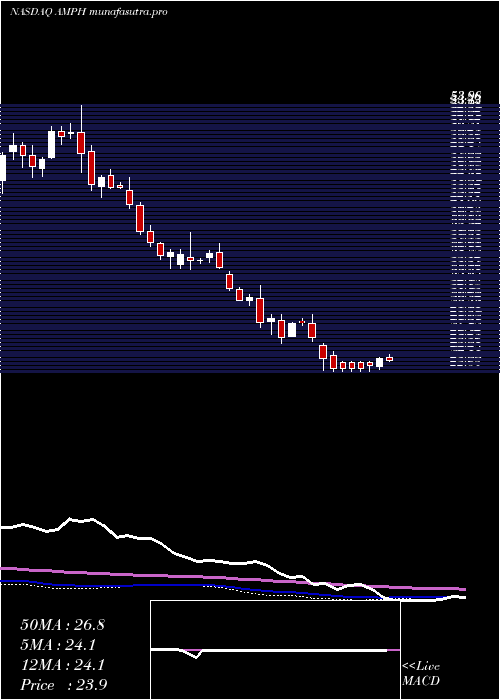Click the <<Live MACD label
The width and height of the screenshot is (500, 700).
421,673
